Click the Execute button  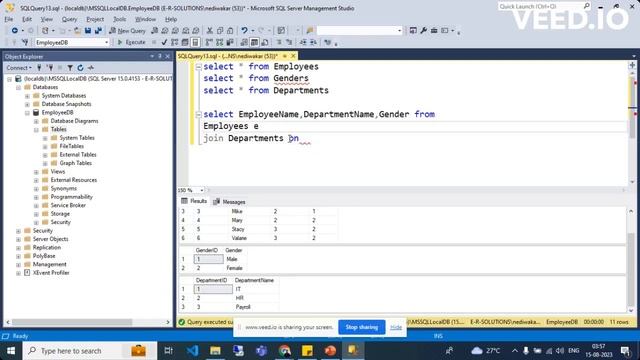(131, 42)
